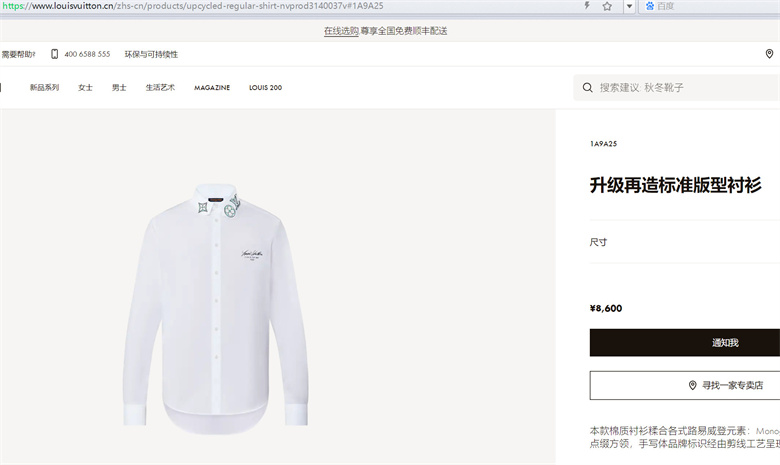Click the pin icon in 寻找一家专卖店 button
780x465 pixels.
click(x=692, y=385)
